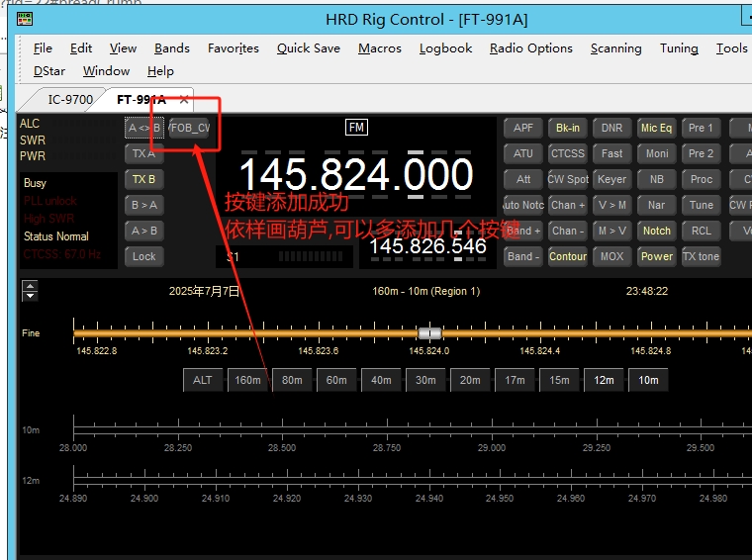Toggle the MOX transmit button
This screenshot has width=752, height=560.
pos(611,256)
